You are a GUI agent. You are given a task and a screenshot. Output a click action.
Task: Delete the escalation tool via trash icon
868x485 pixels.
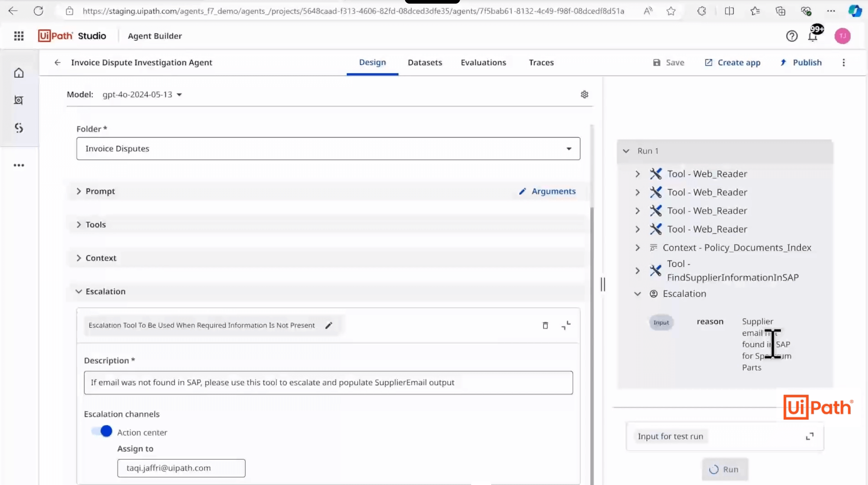tap(545, 325)
